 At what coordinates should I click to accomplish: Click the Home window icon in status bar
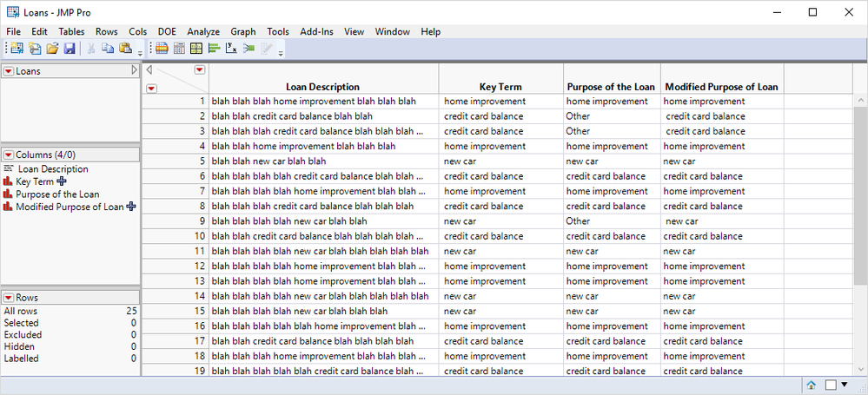click(x=811, y=385)
